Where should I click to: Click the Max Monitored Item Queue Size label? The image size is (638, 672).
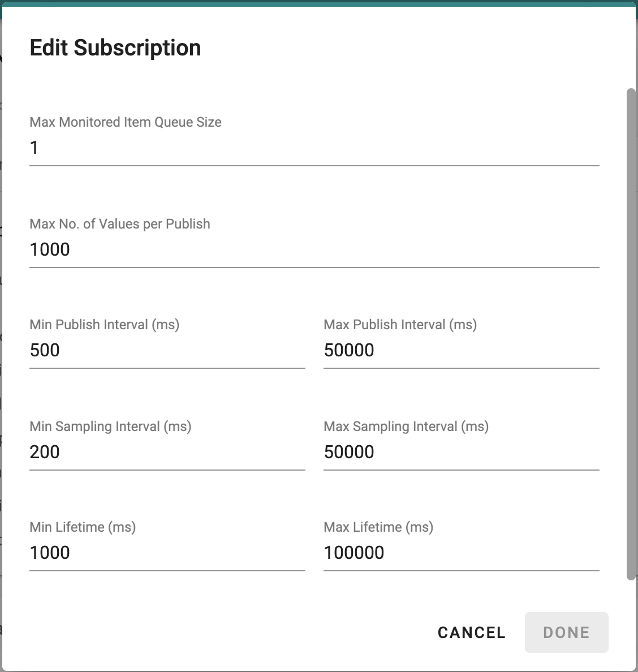pos(126,122)
